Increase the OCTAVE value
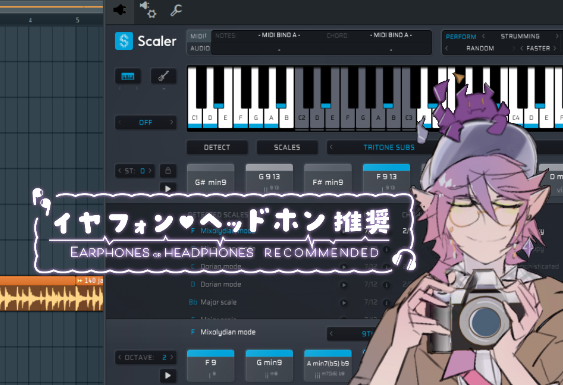 click(x=172, y=357)
